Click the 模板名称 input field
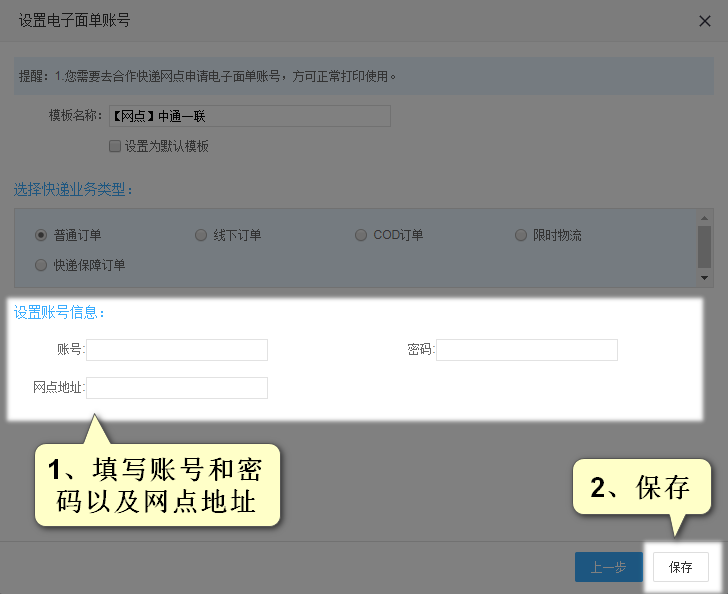 (250, 116)
